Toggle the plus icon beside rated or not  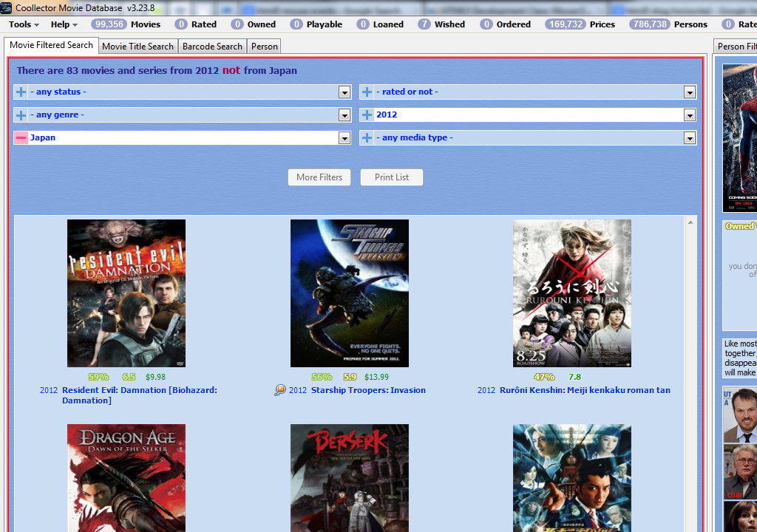pyautogui.click(x=367, y=92)
